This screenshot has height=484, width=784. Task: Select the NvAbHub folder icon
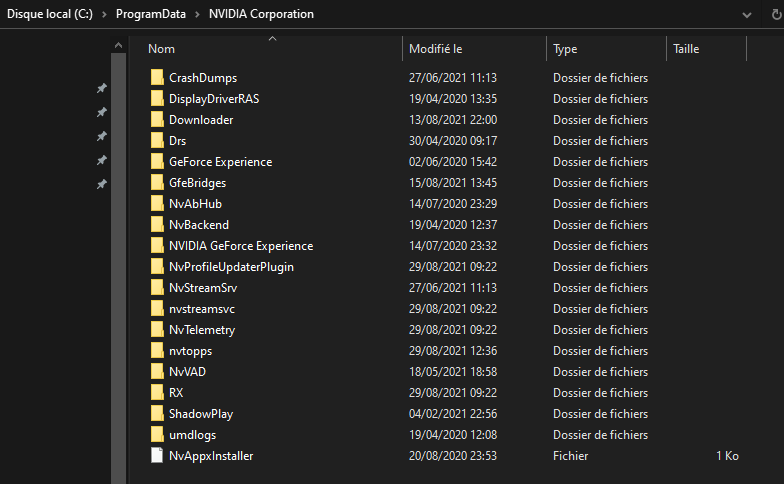click(x=157, y=204)
